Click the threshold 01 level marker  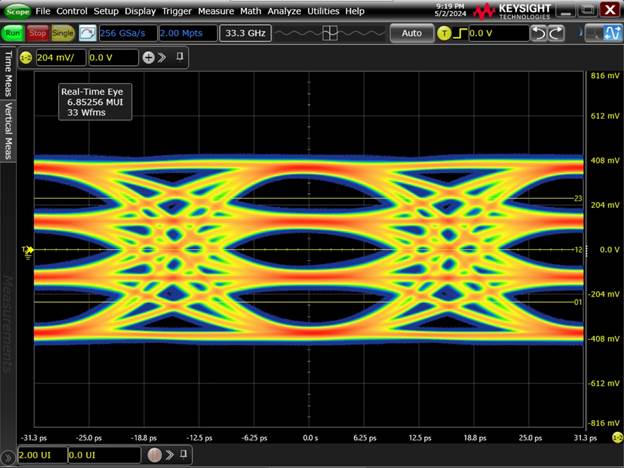click(x=578, y=302)
